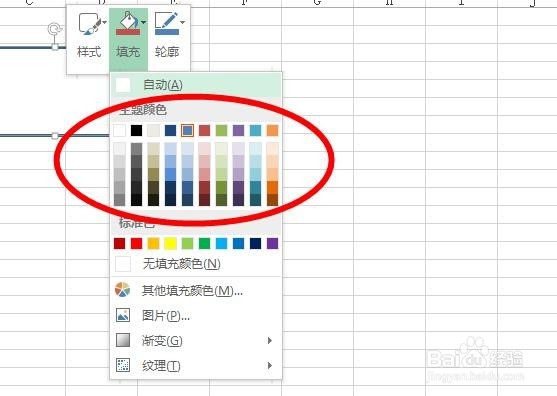Click the empty No Fill preview box
Viewport: 557px width, 396px height.
(123, 264)
